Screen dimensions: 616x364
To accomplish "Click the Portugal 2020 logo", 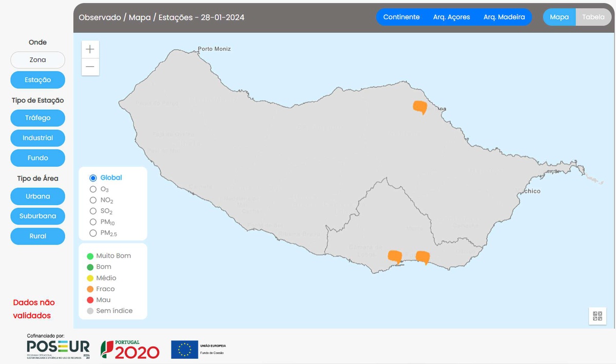I will click(130, 349).
